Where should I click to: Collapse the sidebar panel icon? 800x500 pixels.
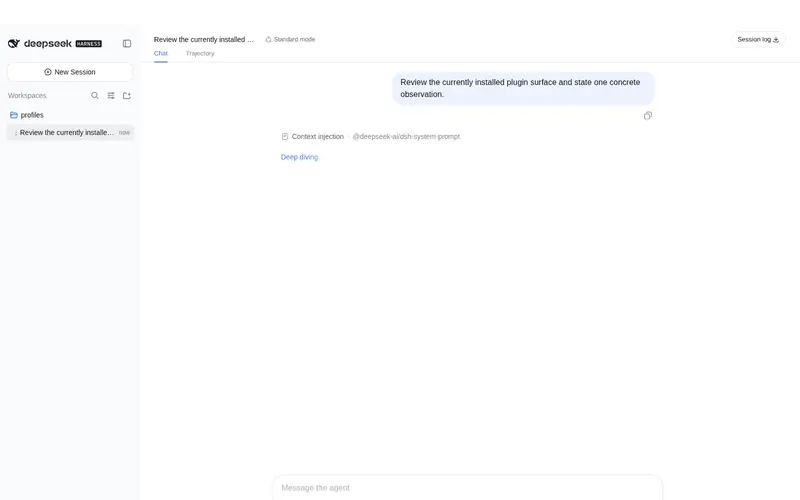(127, 43)
